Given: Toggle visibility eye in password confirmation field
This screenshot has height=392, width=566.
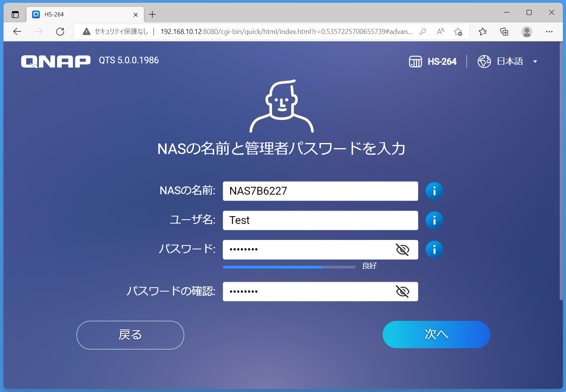Looking at the screenshot, I should (x=402, y=291).
